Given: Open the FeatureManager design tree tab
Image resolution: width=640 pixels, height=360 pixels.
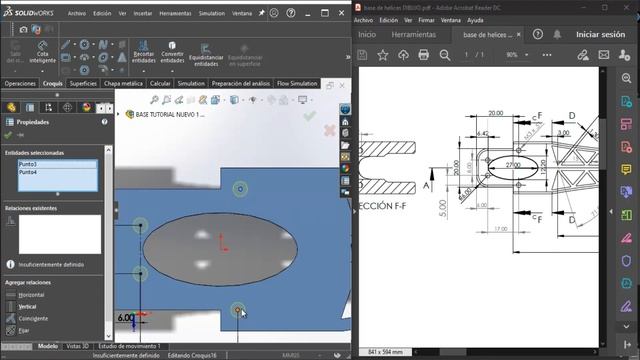Looking at the screenshot, I should [x=11, y=107].
